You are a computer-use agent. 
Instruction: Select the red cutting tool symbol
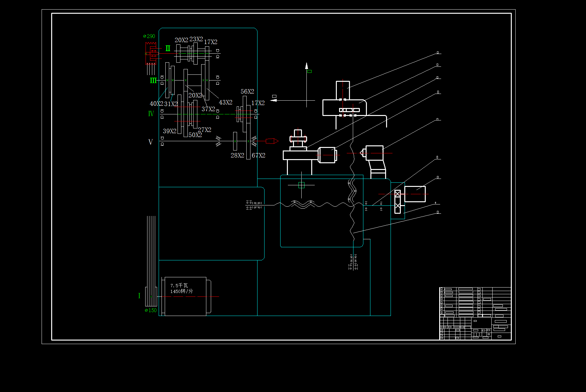point(272,141)
